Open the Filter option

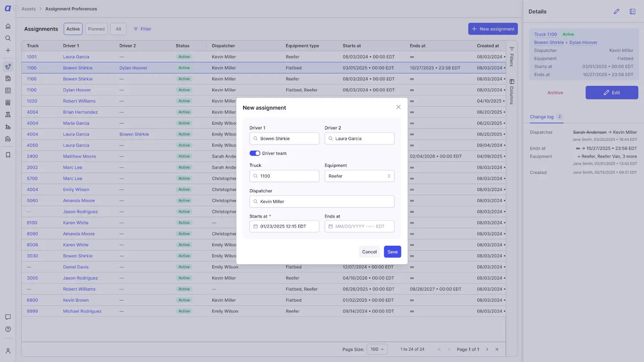[x=142, y=29]
